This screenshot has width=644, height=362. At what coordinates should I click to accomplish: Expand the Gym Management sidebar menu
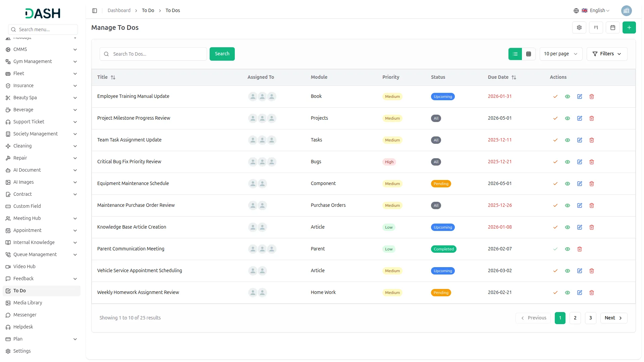(x=41, y=62)
